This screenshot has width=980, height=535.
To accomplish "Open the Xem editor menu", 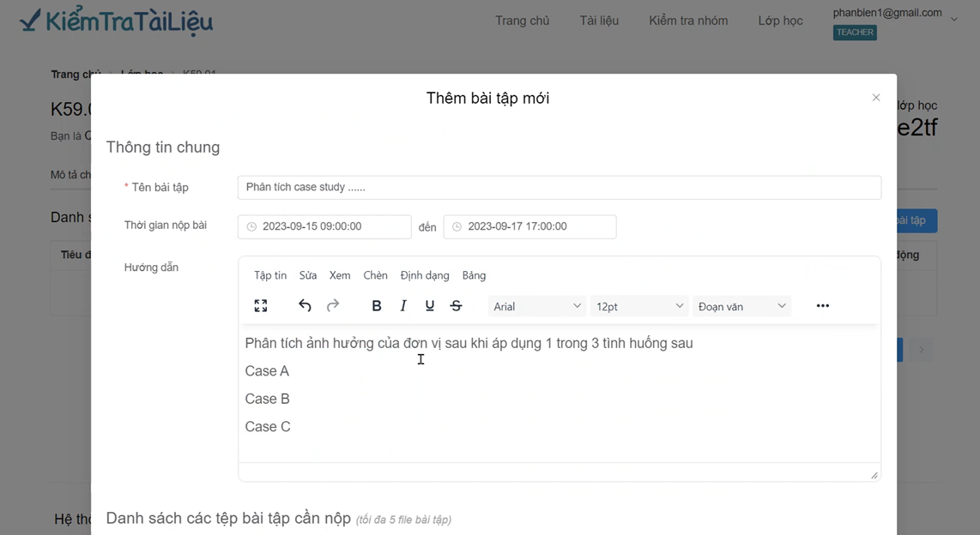I will 340,275.
